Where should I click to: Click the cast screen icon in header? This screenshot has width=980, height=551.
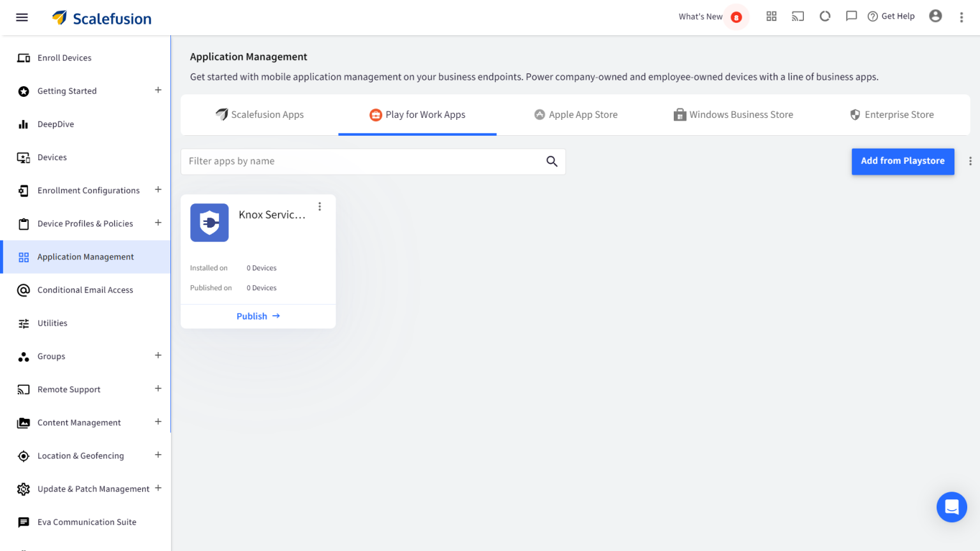(x=798, y=17)
